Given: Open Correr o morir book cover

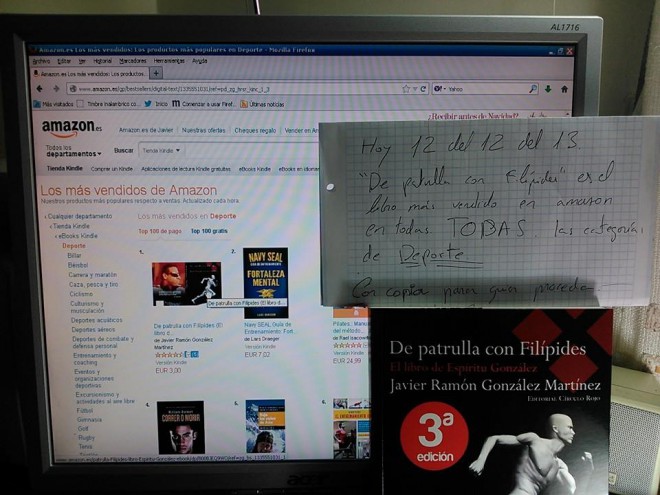Looking at the screenshot, I should (181, 427).
